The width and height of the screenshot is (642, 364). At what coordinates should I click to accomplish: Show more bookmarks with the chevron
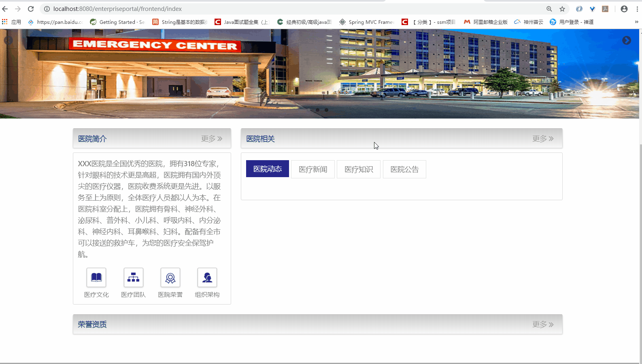point(636,22)
